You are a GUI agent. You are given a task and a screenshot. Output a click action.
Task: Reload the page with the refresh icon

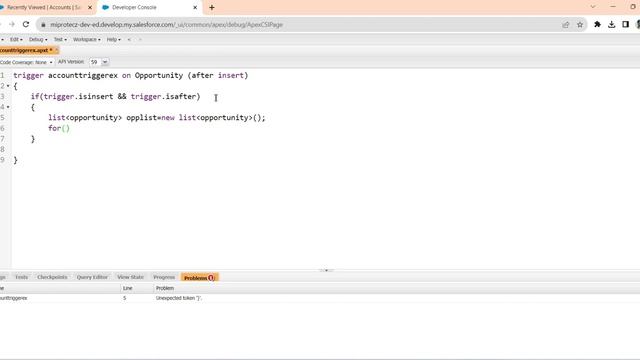[26, 24]
